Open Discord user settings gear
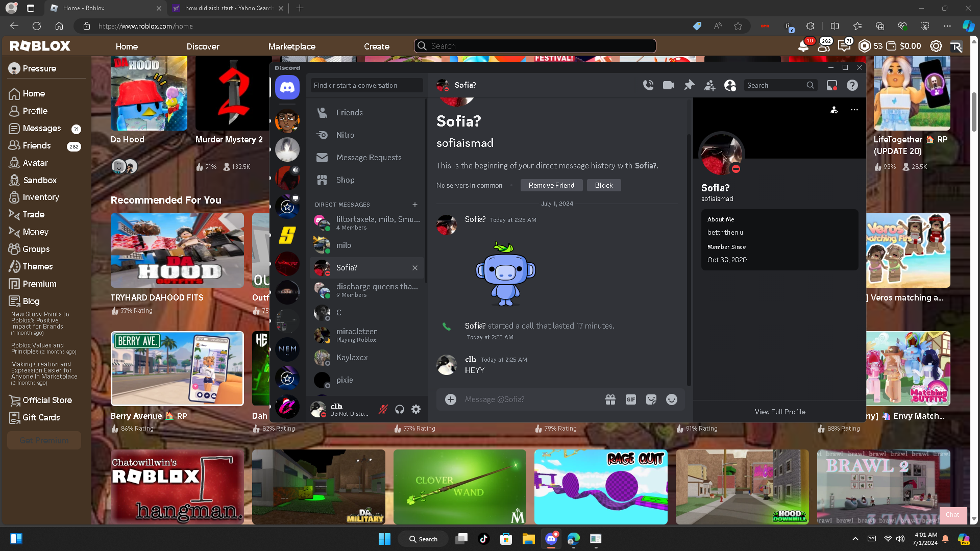This screenshot has height=551, width=980. pyautogui.click(x=416, y=409)
